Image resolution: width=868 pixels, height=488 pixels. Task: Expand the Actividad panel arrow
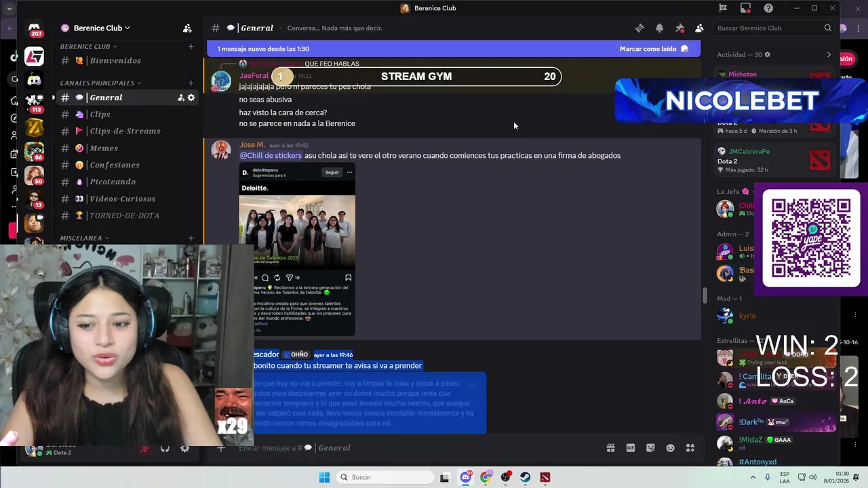829,55
